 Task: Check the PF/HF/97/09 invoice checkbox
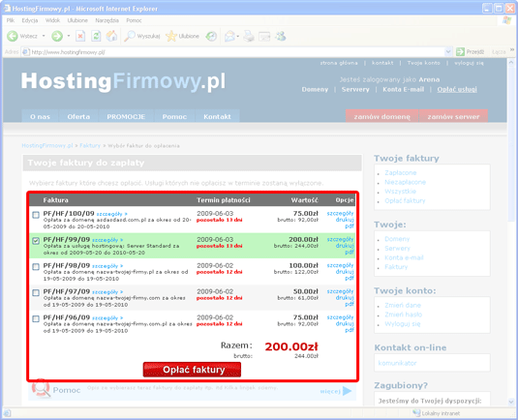[36, 292]
